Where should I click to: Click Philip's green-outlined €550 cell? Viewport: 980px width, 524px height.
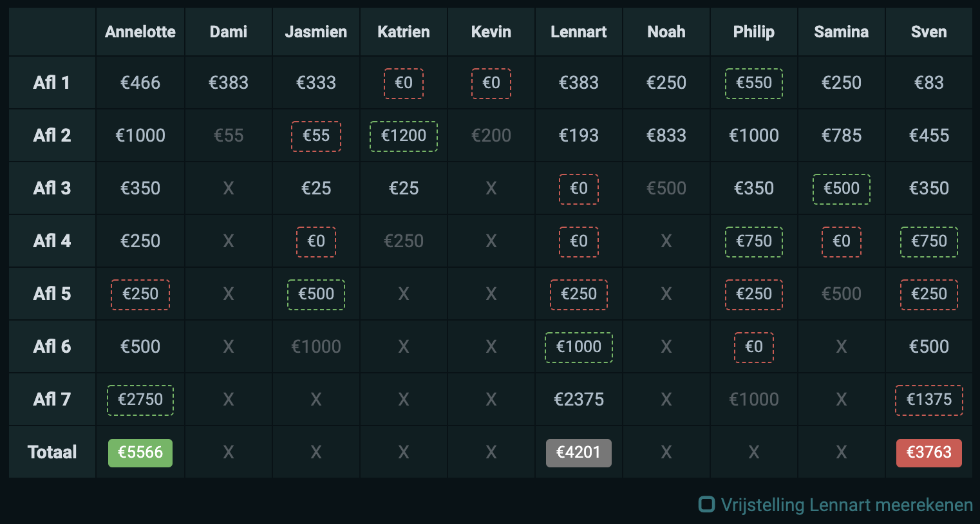click(754, 83)
